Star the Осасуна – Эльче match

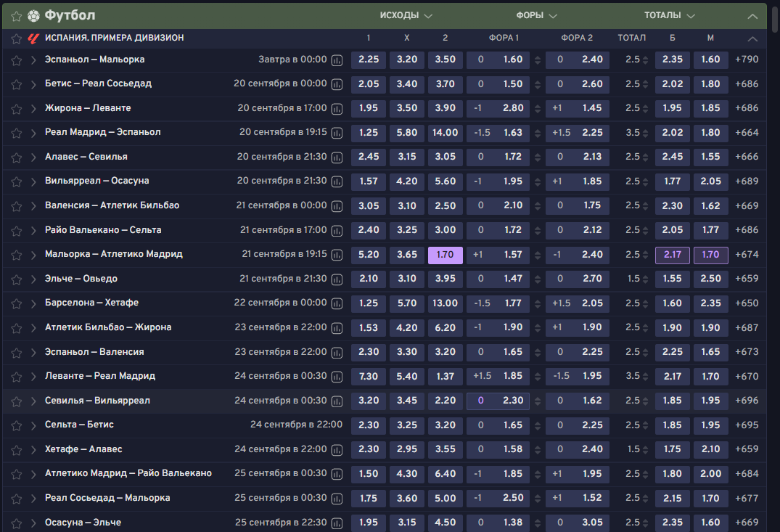pos(17,523)
